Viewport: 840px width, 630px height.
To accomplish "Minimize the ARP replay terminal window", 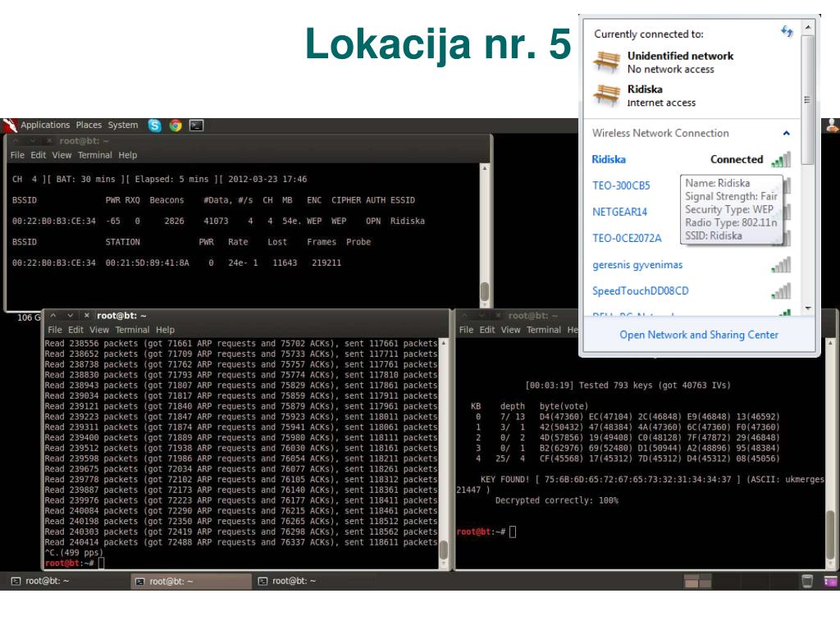I will 71,316.
